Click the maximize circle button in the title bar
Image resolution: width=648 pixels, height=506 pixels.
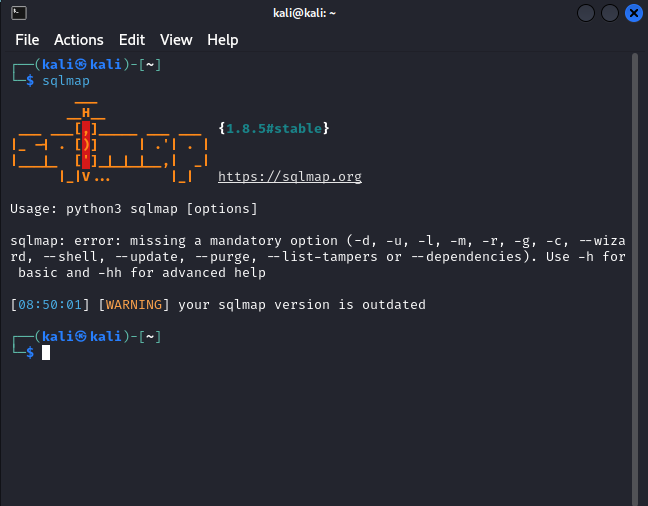[610, 13]
